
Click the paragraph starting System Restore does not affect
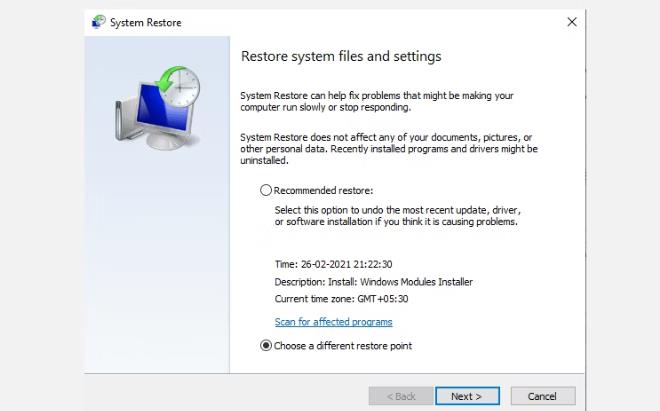389,149
